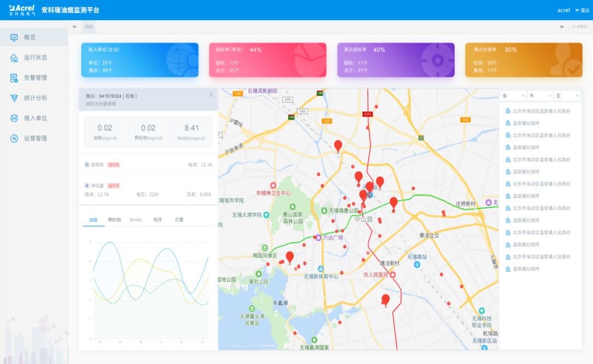Click the 排风机 exhaust fan icon
The width and height of the screenshot is (593, 364).
[x=87, y=165]
